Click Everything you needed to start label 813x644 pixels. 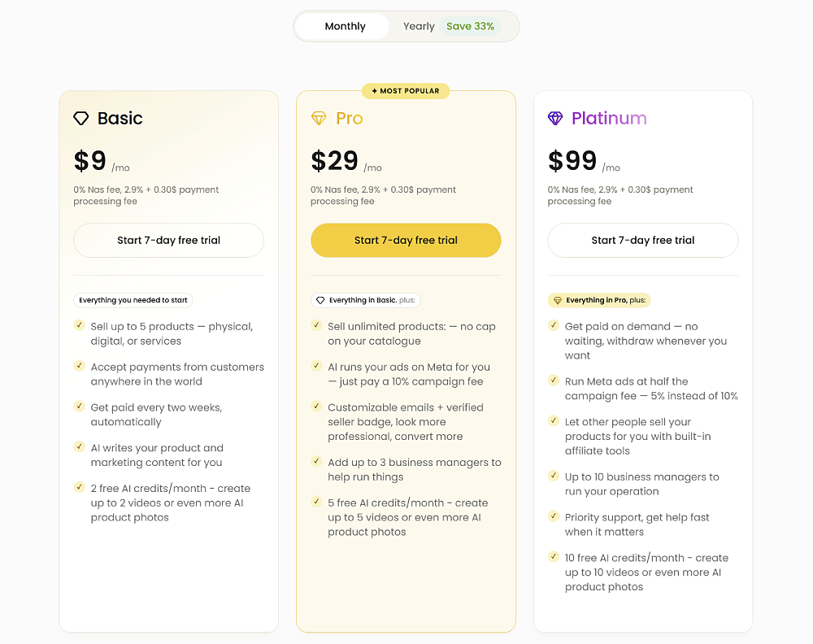coord(133,300)
